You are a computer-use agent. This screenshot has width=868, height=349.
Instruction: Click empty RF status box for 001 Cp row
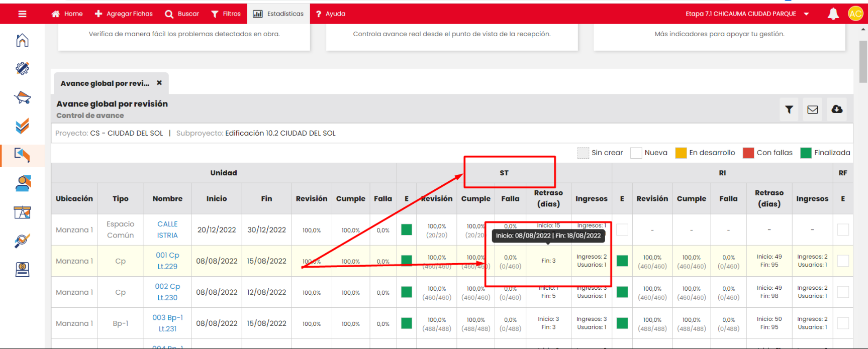pyautogui.click(x=843, y=261)
